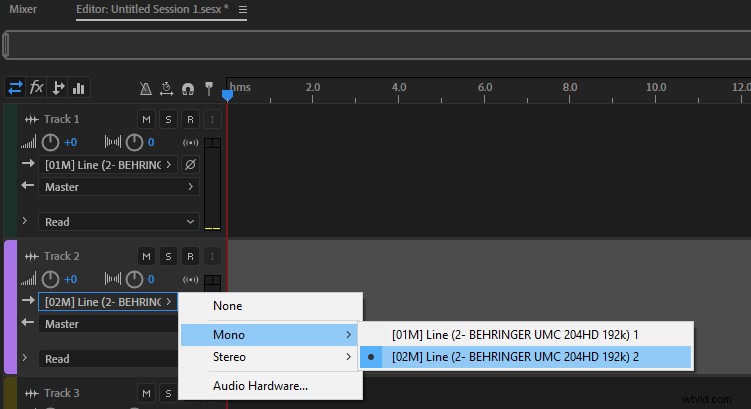Screen dimensions: 751x409
Task: Toggle Track 2 input monitoring
Action: pyautogui.click(x=212, y=256)
